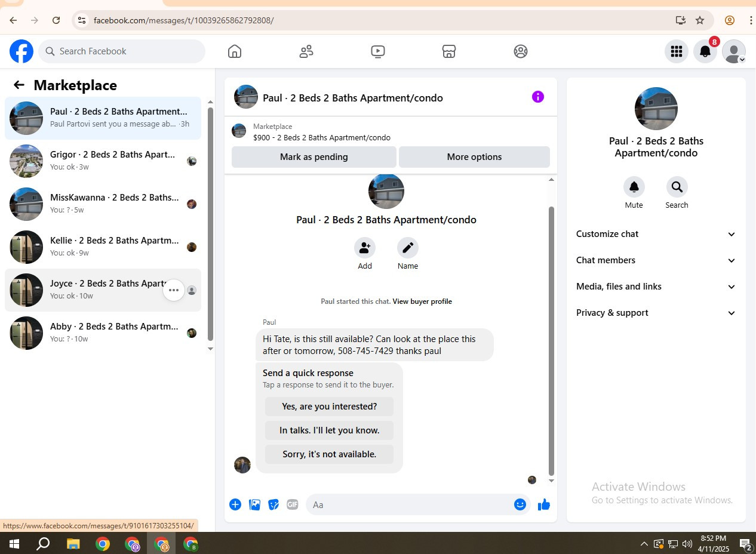Click the conversation list scrollbar
756x554 pixels.
pos(210,224)
